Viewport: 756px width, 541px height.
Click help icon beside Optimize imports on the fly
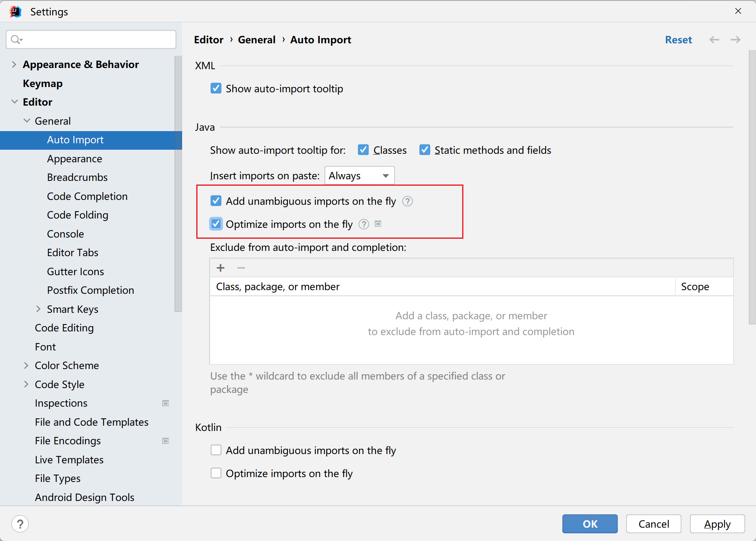coord(364,224)
